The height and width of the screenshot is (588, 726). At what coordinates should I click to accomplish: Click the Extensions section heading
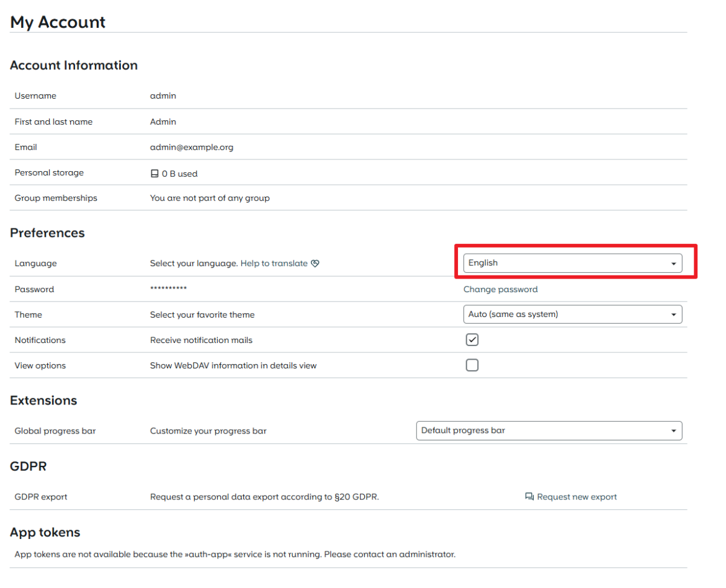point(43,401)
